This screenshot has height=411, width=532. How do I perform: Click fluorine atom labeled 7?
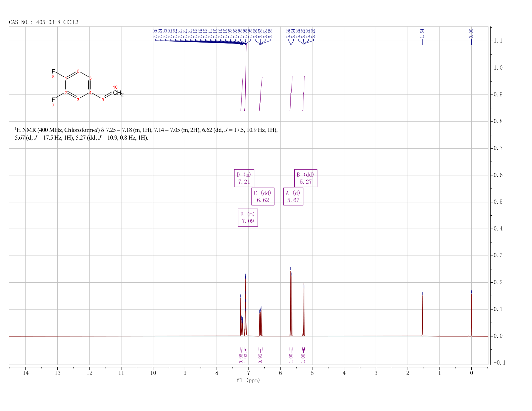pos(54,100)
